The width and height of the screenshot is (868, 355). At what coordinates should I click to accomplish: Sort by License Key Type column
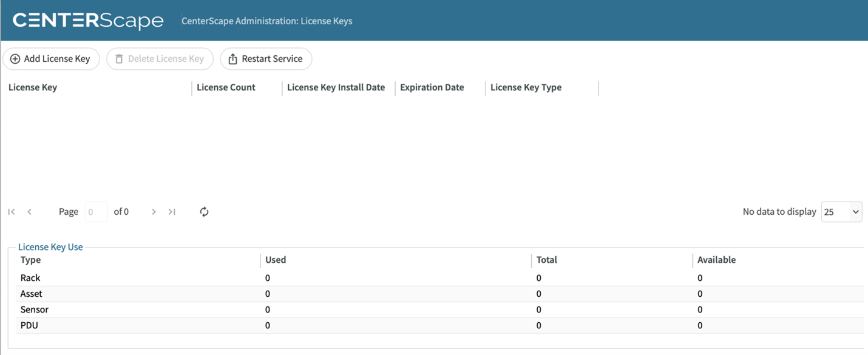pyautogui.click(x=526, y=87)
